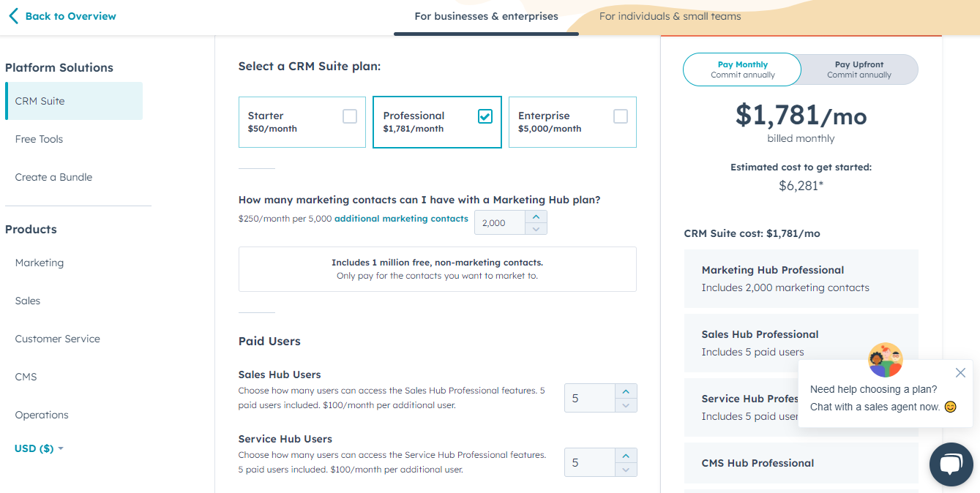Image resolution: width=980 pixels, height=493 pixels.
Task: Go to Sales product pricing
Action: [28, 301]
